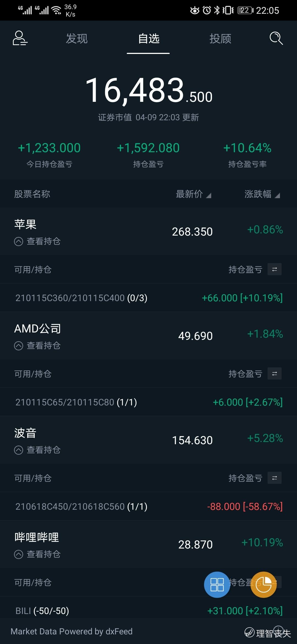Open the 波音 stock row

(x=148, y=440)
